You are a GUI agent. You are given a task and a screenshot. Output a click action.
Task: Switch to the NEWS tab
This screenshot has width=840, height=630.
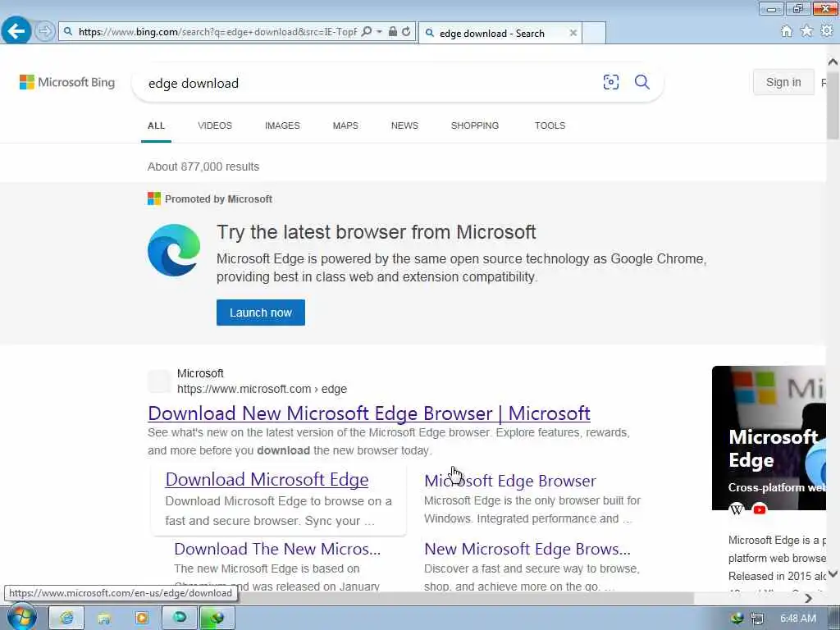pyautogui.click(x=404, y=126)
